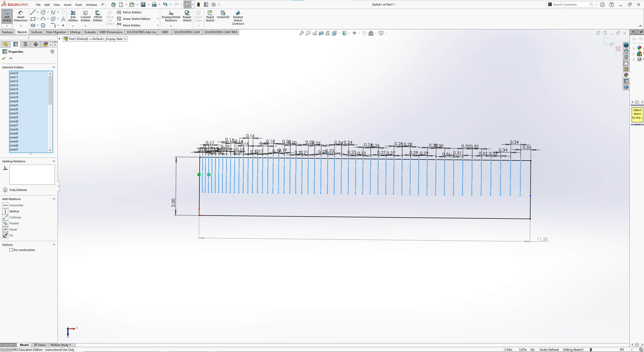Image resolution: width=644 pixels, height=352 pixels.
Task: Toggle the For construction checkbox
Action: pyautogui.click(x=11, y=250)
